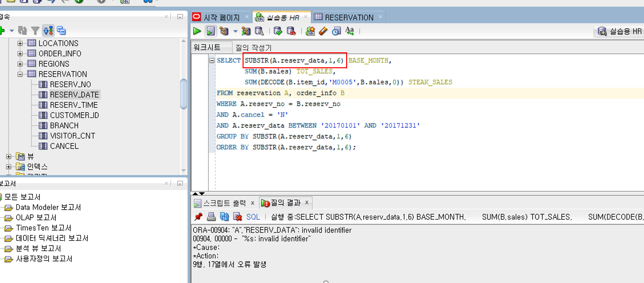The width and height of the screenshot is (644, 283).
Task: Open the 분석 뷰 보고서 folder
Action: (38, 248)
